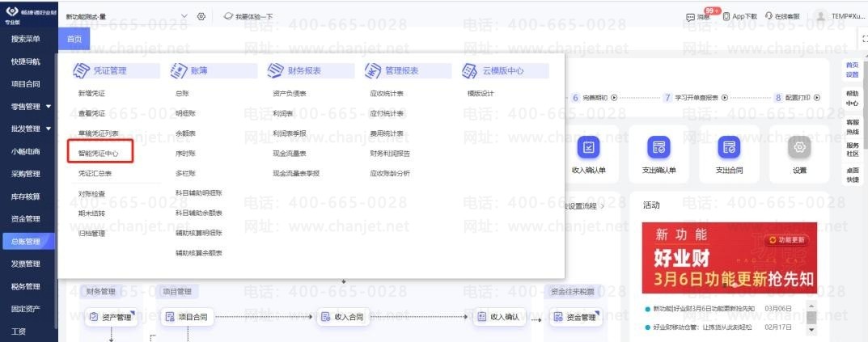
Task: Click play icon next to 学习开单查报表
Action: click(x=725, y=97)
